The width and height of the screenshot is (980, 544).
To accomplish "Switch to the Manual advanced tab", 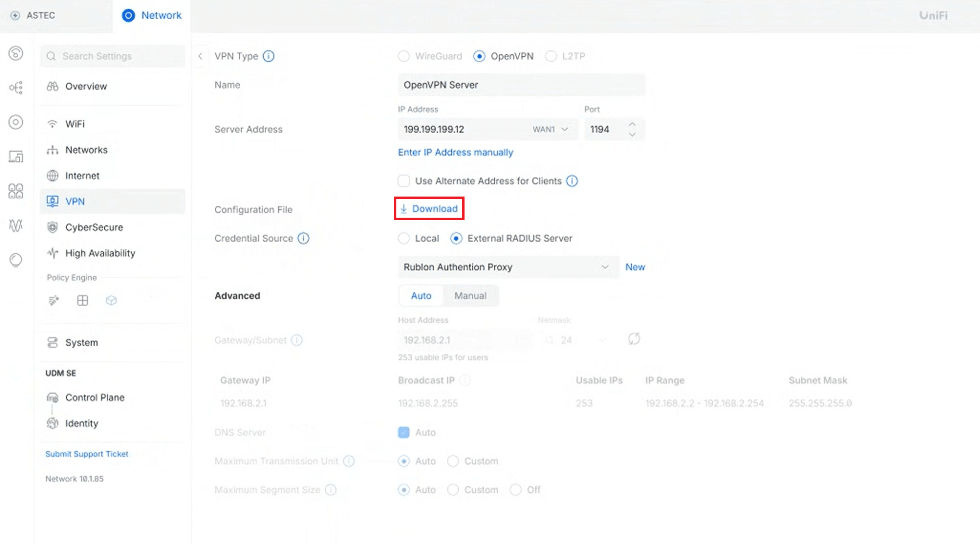I will 470,296.
